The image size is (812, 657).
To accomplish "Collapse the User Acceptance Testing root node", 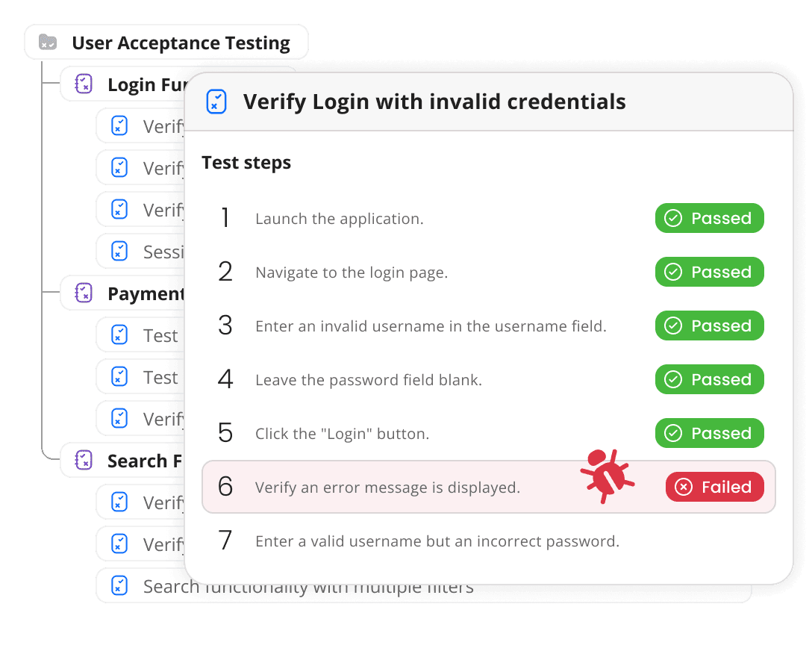I will click(x=180, y=43).
